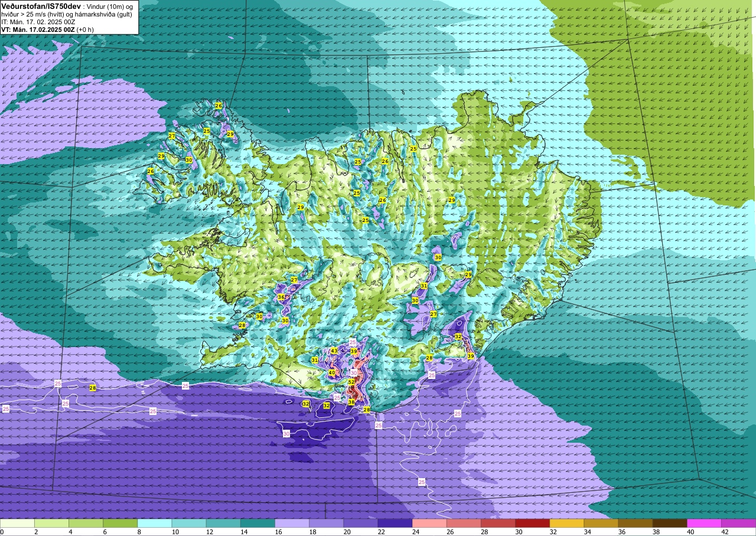The width and height of the screenshot is (756, 536).
Task: Select the 2–4 m/s light lime legend swatch
Action: [52, 523]
